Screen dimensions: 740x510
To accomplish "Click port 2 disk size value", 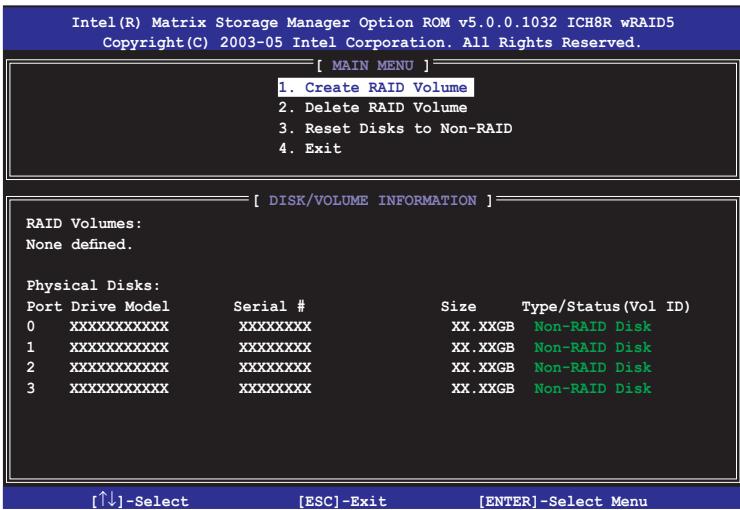I will pyautogui.click(x=483, y=367).
